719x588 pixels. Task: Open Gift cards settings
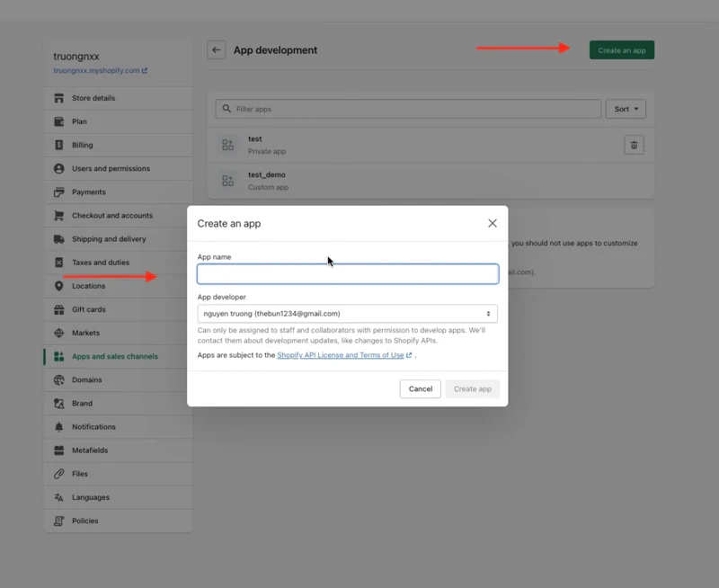pos(116,309)
